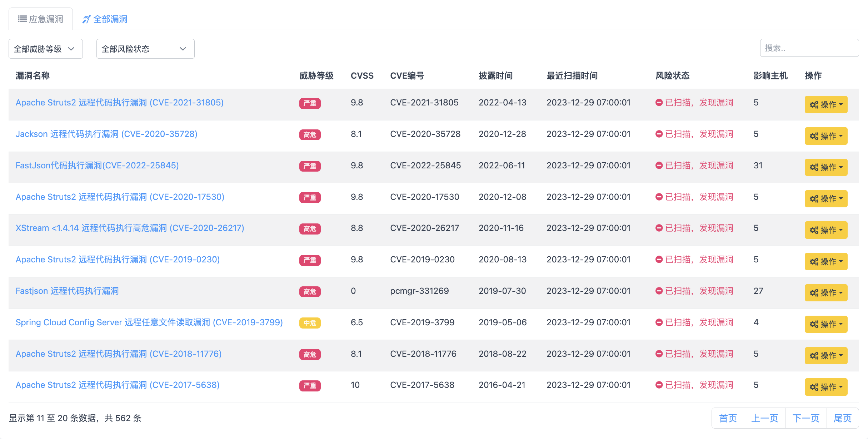The width and height of the screenshot is (868, 439).
Task: Click 中危 badge for Spring Cloud Config row
Action: pyautogui.click(x=310, y=323)
